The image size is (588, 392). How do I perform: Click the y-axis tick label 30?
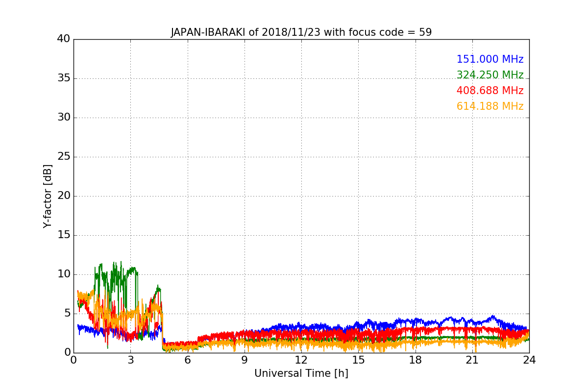pos(64,118)
